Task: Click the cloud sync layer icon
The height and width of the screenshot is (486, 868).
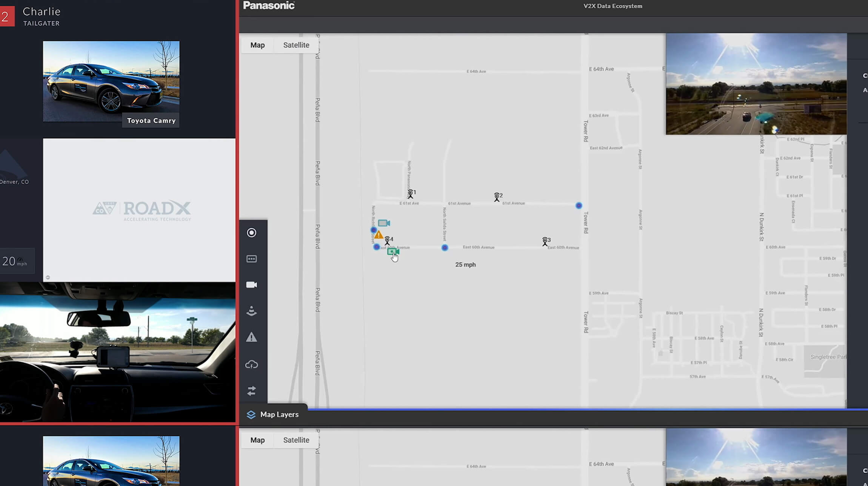Action: tap(252, 364)
